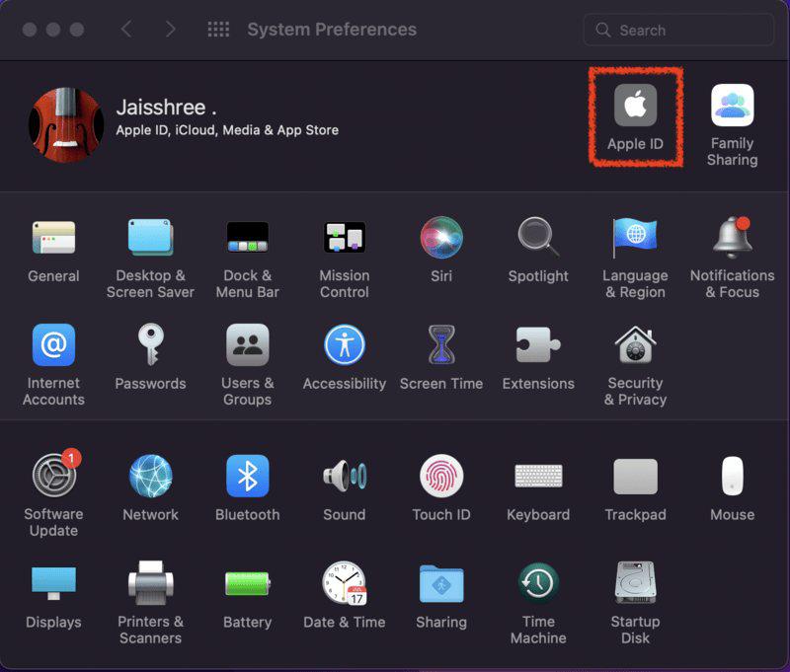
Task: Click the Jaisshree account name
Action: (x=166, y=108)
